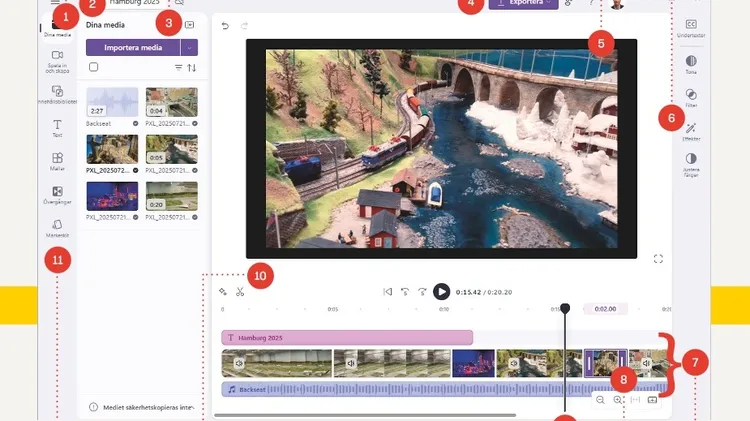This screenshot has width=750, height=421.
Task: Click the Importera media button
Action: coord(133,47)
